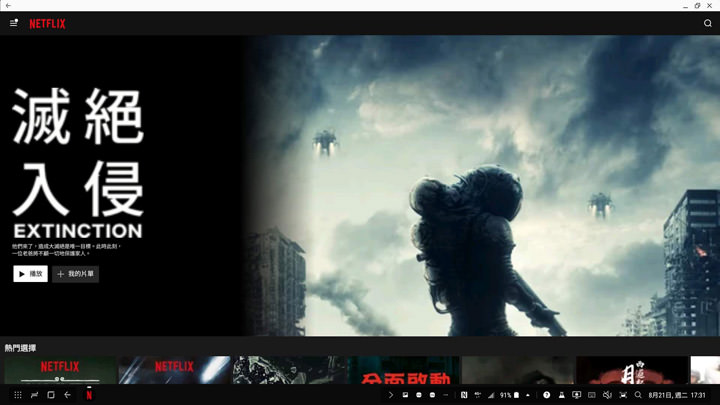Open the taskbar search magnifier

point(638,395)
